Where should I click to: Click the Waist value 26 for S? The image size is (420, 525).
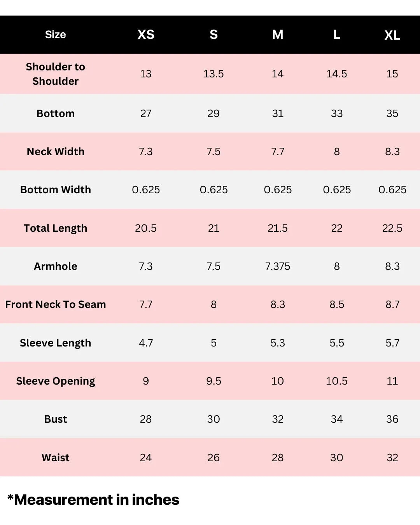pos(213,458)
